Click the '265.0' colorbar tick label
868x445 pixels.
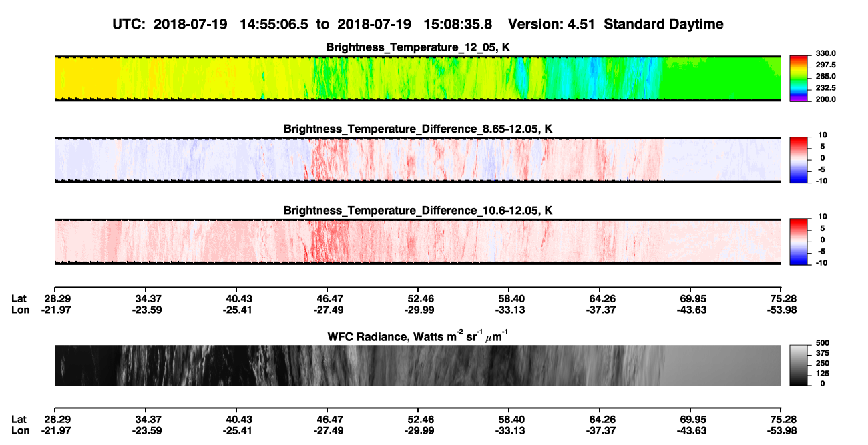[826, 77]
